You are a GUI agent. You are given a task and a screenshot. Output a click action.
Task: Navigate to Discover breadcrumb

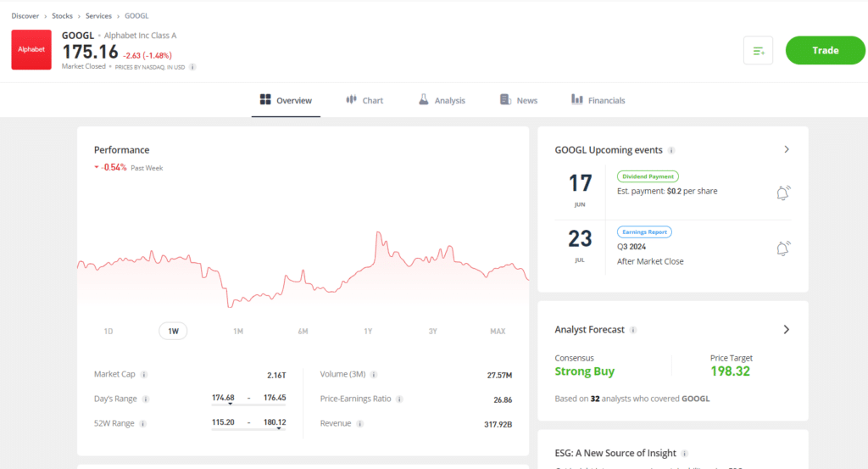pos(25,16)
